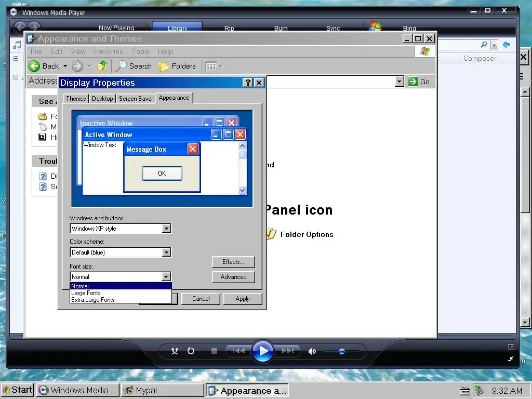Open the Views button dropdown arrow
Screen dimensions: 532x399
(221, 66)
